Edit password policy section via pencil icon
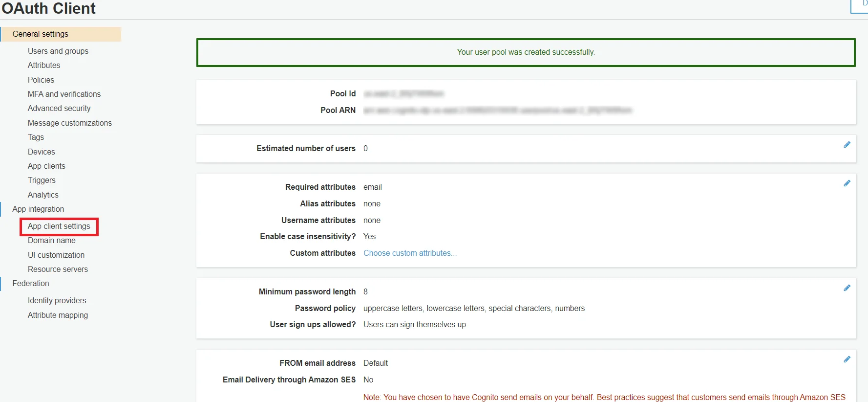The image size is (868, 402). click(847, 288)
